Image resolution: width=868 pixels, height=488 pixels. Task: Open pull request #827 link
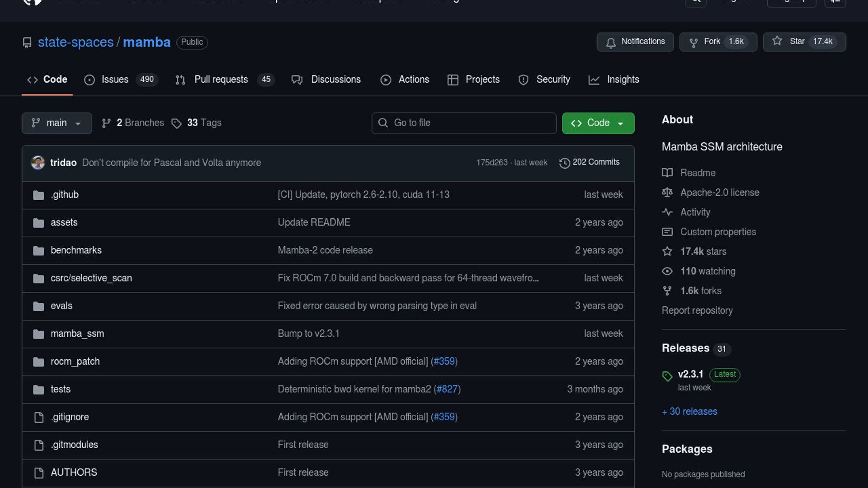447,389
